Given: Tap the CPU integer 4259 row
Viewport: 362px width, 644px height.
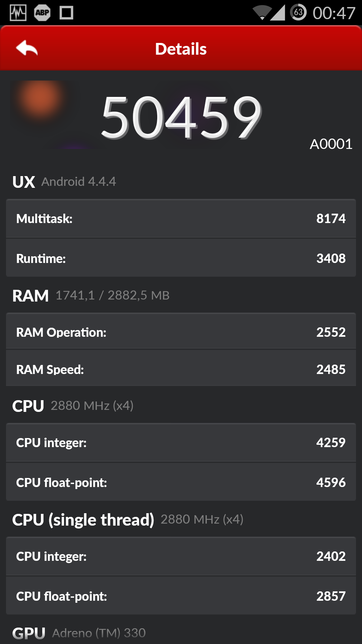Looking at the screenshot, I should pos(181,442).
